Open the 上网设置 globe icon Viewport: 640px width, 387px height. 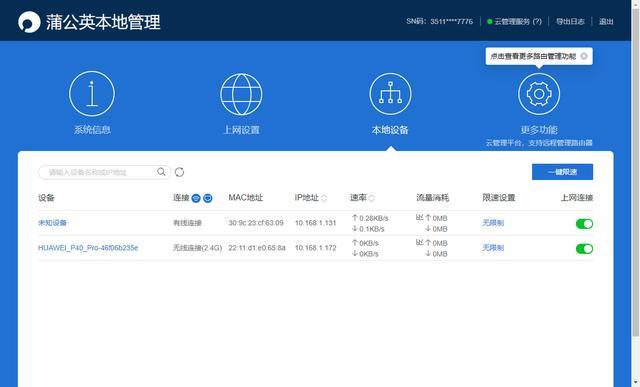(x=241, y=94)
